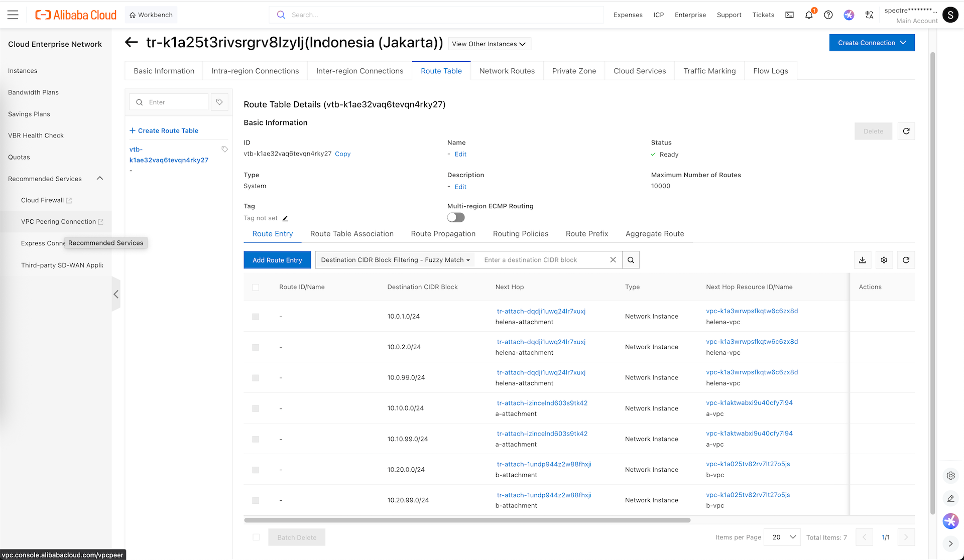The image size is (964, 560).
Task: Select the 10.0.1.0/24 route checkbox
Action: point(256,317)
